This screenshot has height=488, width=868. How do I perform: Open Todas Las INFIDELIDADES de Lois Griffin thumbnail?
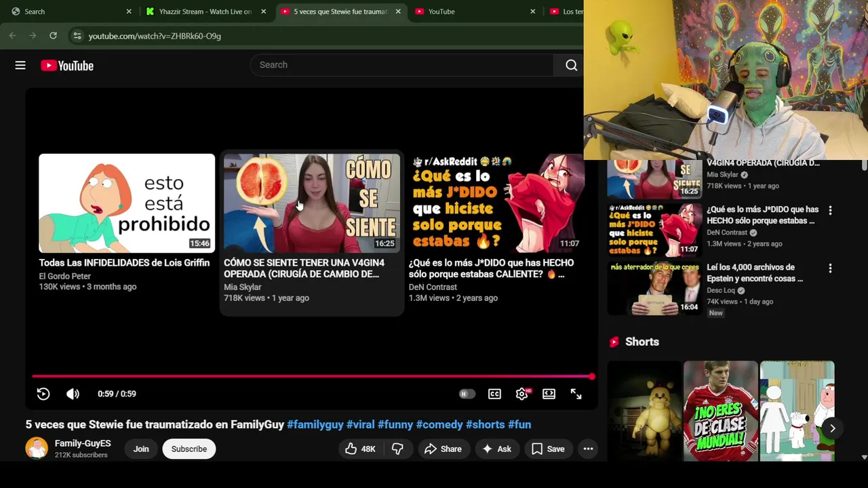(x=127, y=203)
